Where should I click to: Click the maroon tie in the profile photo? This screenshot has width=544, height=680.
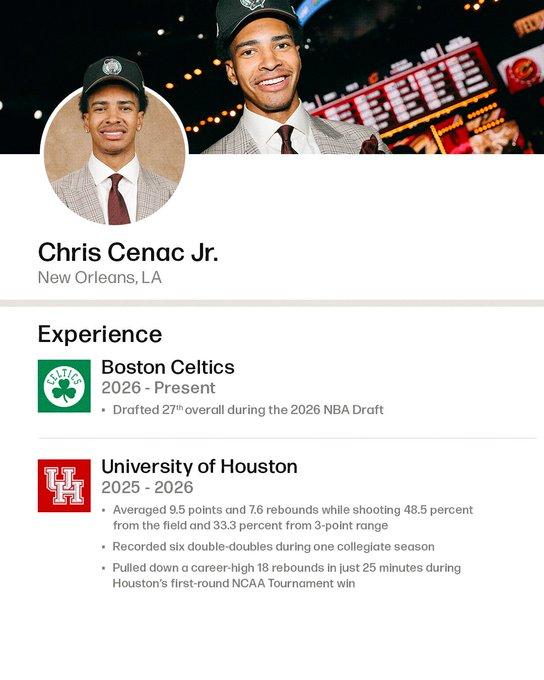[x=118, y=199]
